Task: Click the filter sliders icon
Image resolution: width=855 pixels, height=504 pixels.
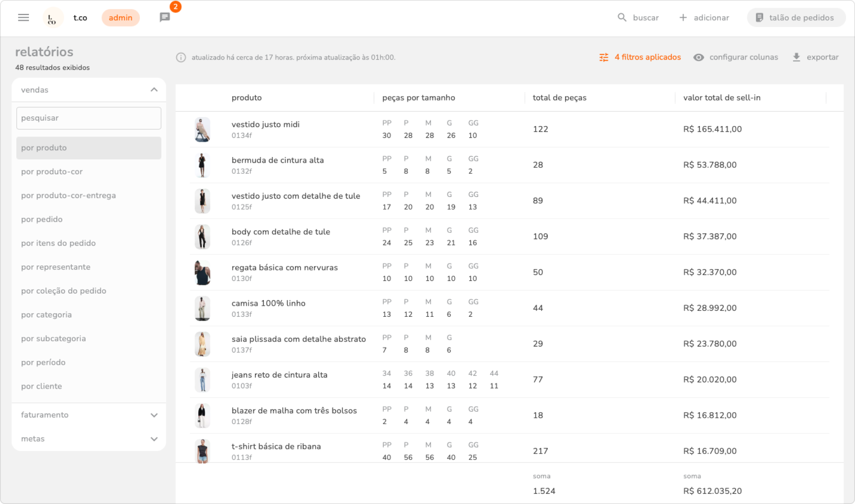Action: (x=604, y=57)
